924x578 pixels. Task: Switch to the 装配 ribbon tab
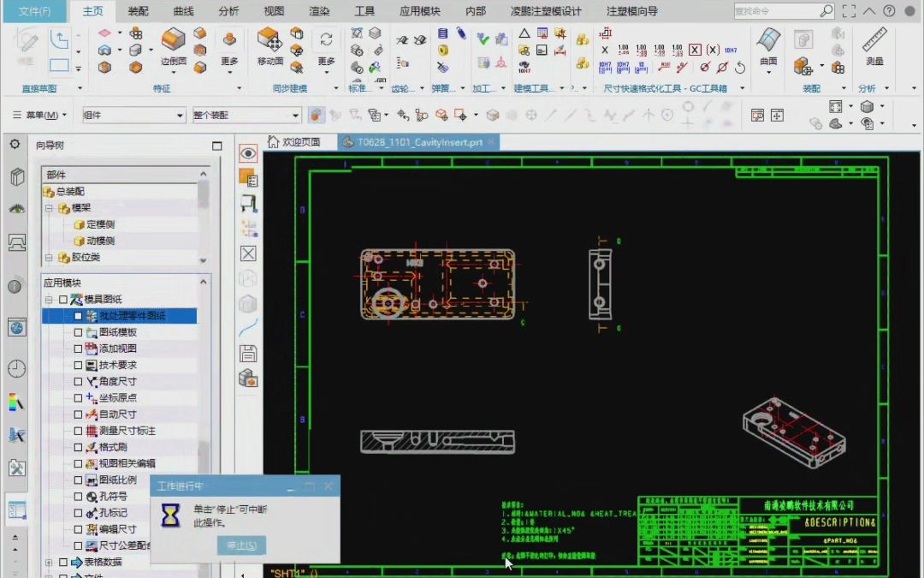138,11
